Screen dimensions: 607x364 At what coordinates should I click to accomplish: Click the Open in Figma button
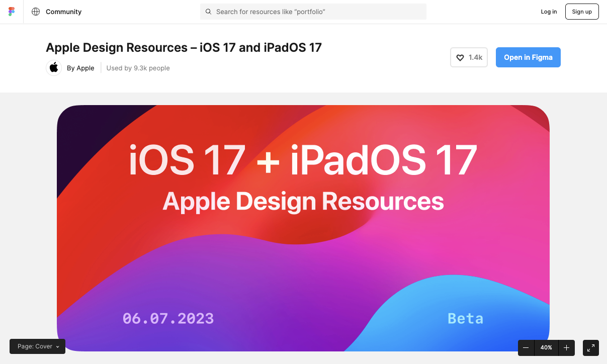pos(528,57)
